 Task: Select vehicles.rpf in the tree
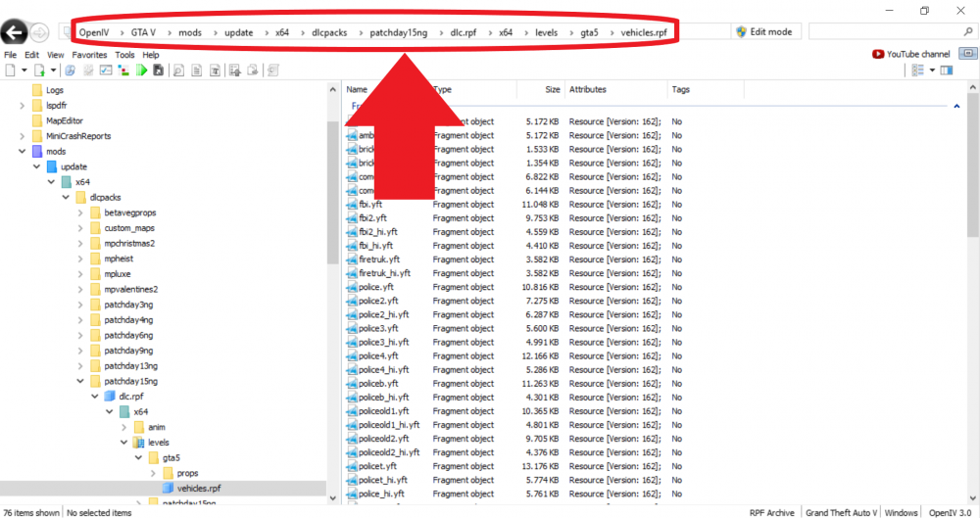pyautogui.click(x=199, y=489)
